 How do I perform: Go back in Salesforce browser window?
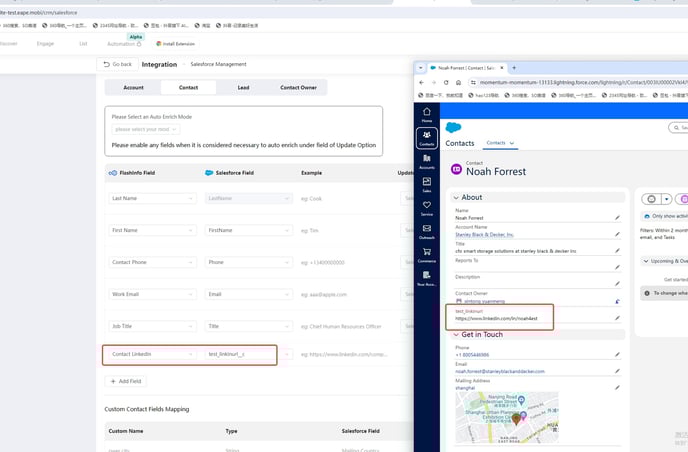[x=422, y=83]
